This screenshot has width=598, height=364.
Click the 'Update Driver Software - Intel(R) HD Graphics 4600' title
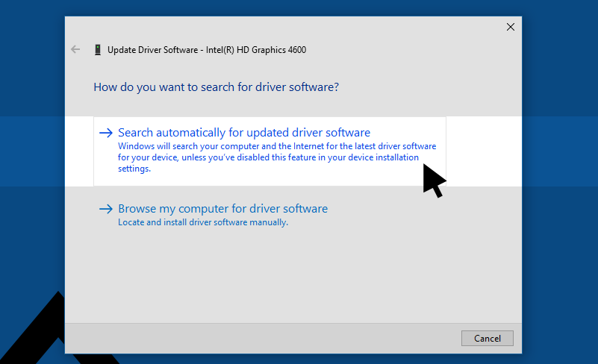[x=207, y=50]
